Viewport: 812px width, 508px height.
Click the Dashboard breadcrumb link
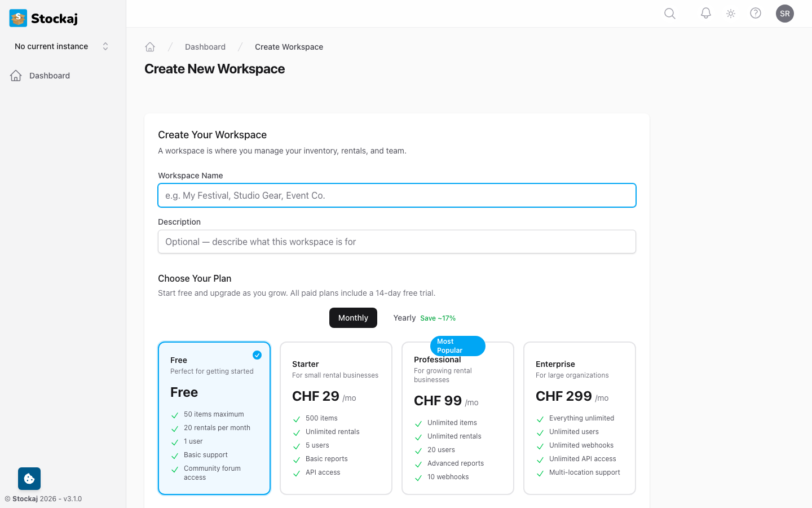point(205,47)
